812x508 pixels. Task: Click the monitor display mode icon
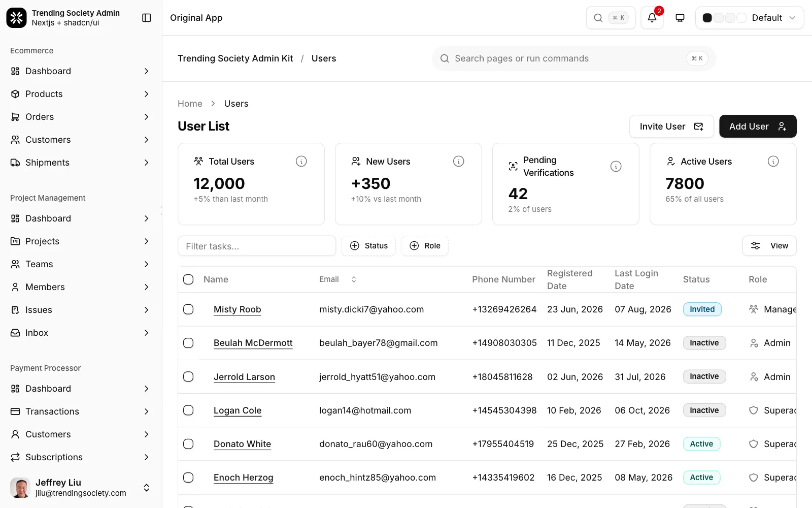680,18
